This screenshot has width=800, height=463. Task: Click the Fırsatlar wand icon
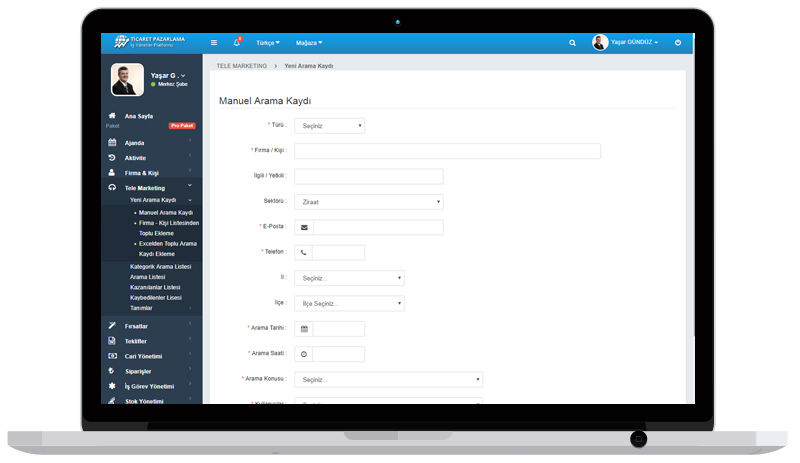[112, 325]
